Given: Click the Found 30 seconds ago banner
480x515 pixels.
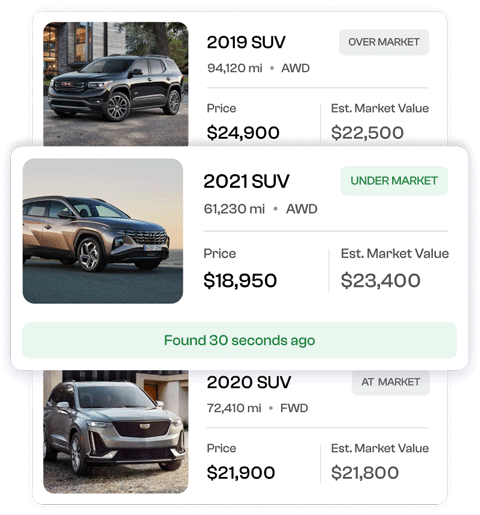Looking at the screenshot, I should [239, 340].
